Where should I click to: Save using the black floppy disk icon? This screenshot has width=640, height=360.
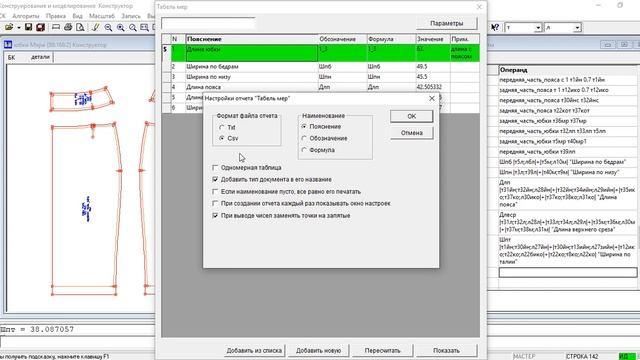point(29,27)
